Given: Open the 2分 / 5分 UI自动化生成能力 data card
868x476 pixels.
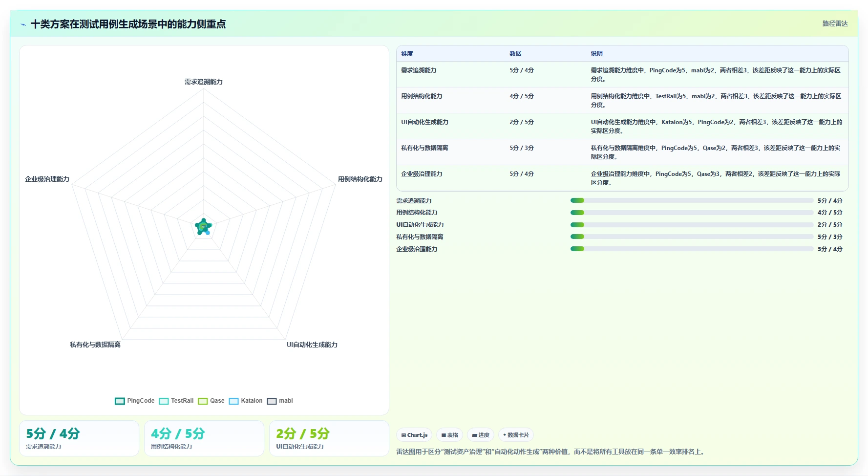Looking at the screenshot, I should pyautogui.click(x=329, y=438).
